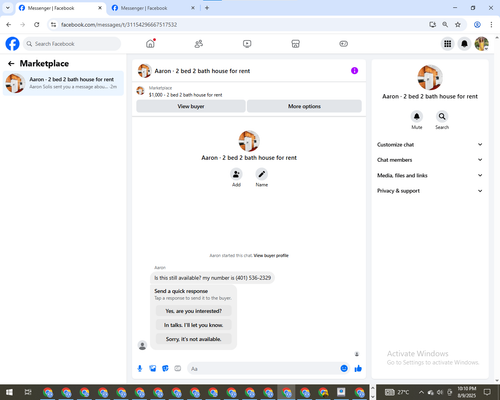Open the Gaming icon in top bar
Screen dimensions: 500x400
point(344,44)
